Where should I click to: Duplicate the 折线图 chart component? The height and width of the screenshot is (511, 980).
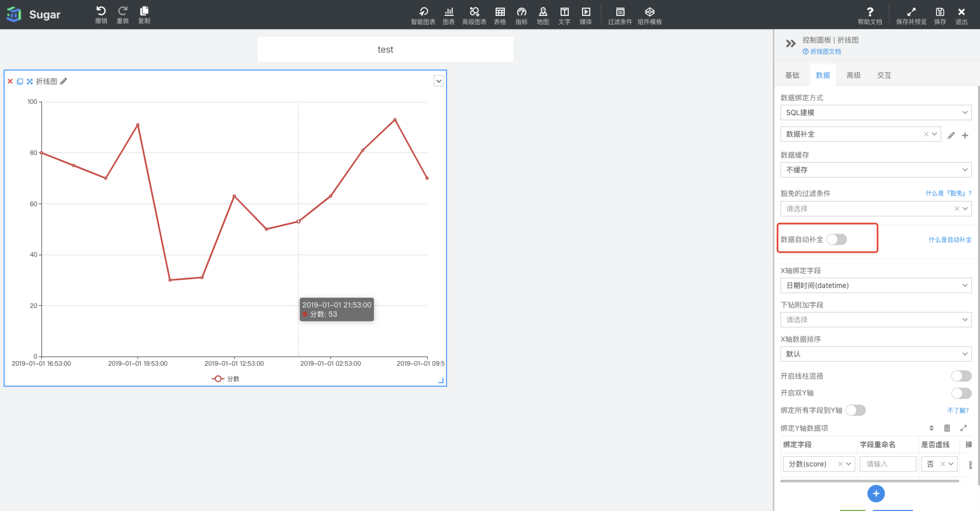20,81
